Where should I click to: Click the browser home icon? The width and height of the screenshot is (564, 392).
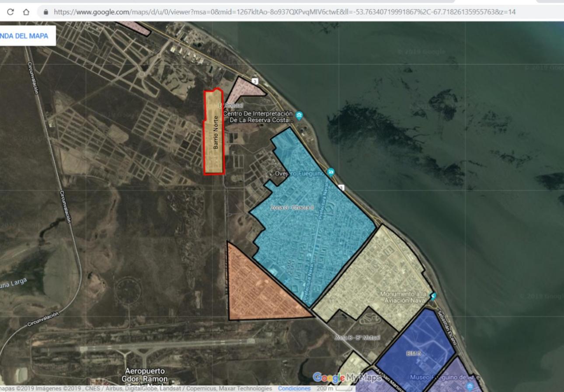tap(26, 12)
